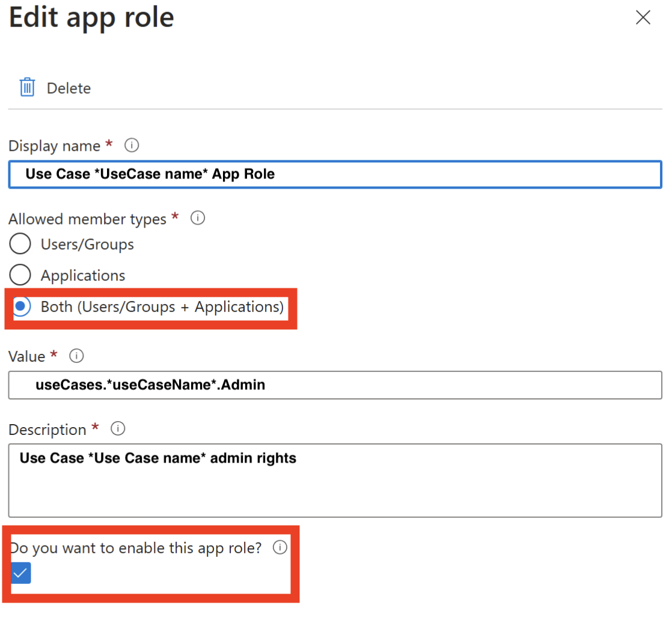Click the 'Do you want to enable' label
The image size is (672, 644).
(x=136, y=548)
